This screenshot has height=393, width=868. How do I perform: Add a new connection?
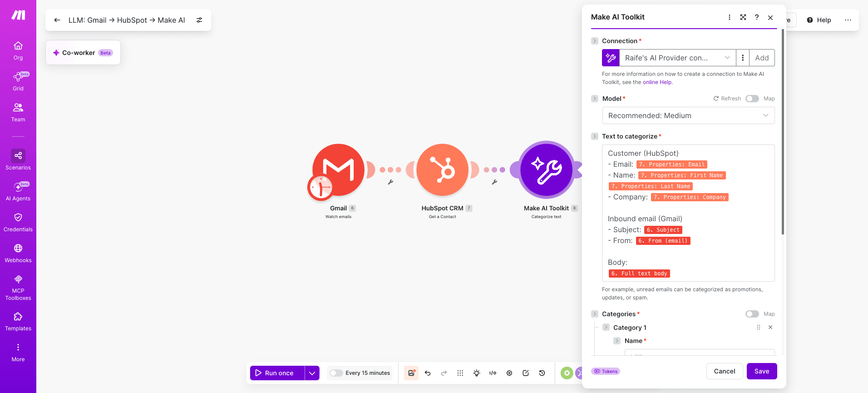point(762,58)
